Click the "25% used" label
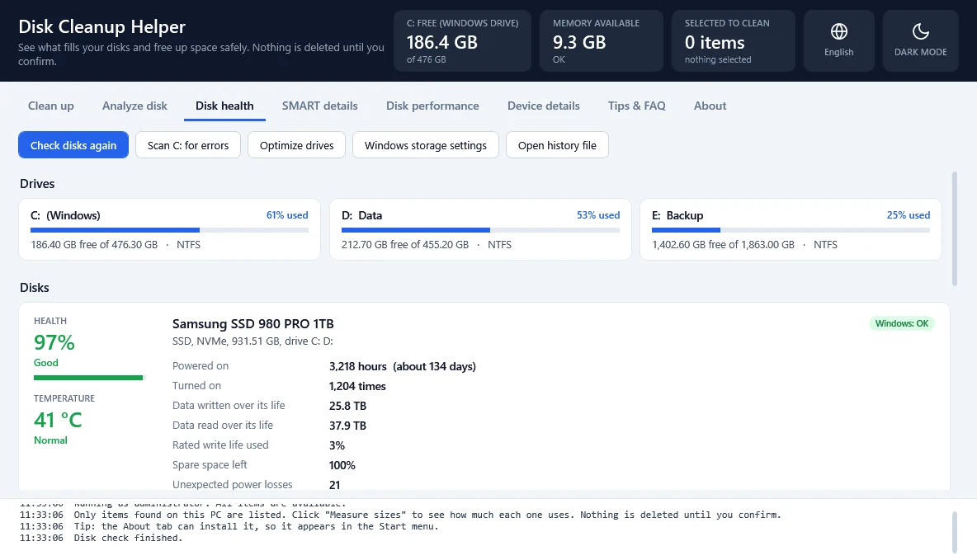977x560 pixels. coord(909,215)
